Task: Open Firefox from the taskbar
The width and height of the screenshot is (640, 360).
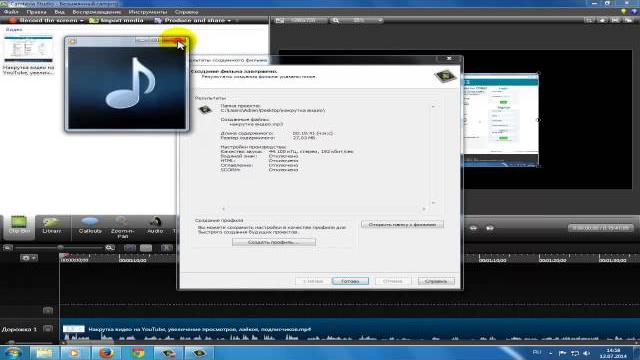Action: pyautogui.click(x=106, y=353)
